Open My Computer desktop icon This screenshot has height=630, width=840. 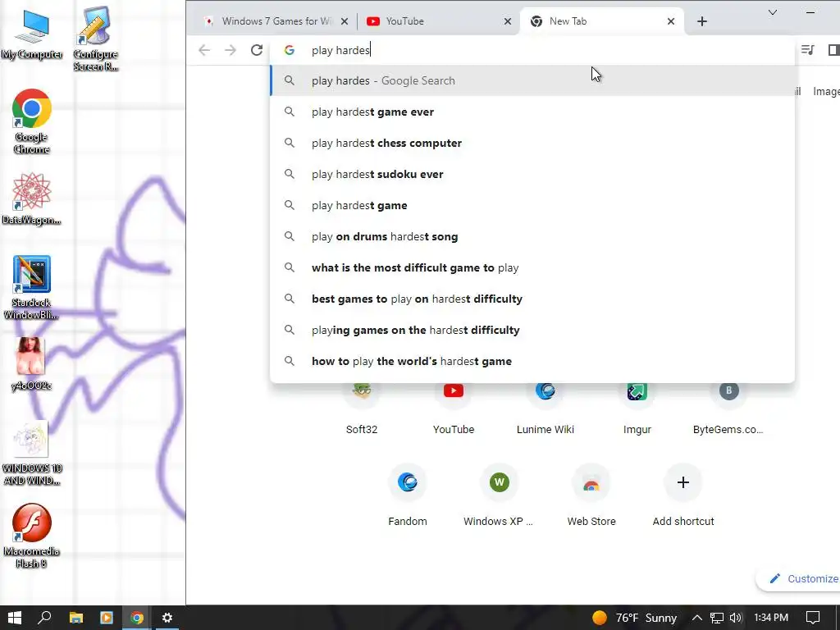tap(32, 34)
